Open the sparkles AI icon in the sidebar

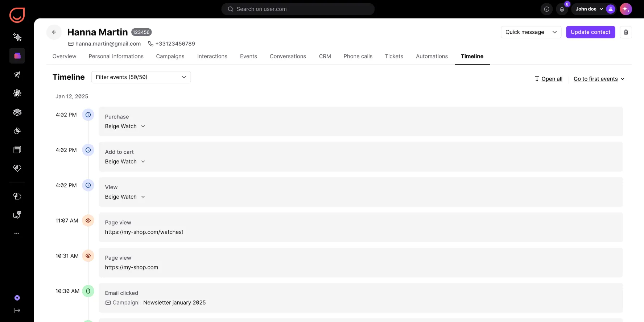point(17,37)
